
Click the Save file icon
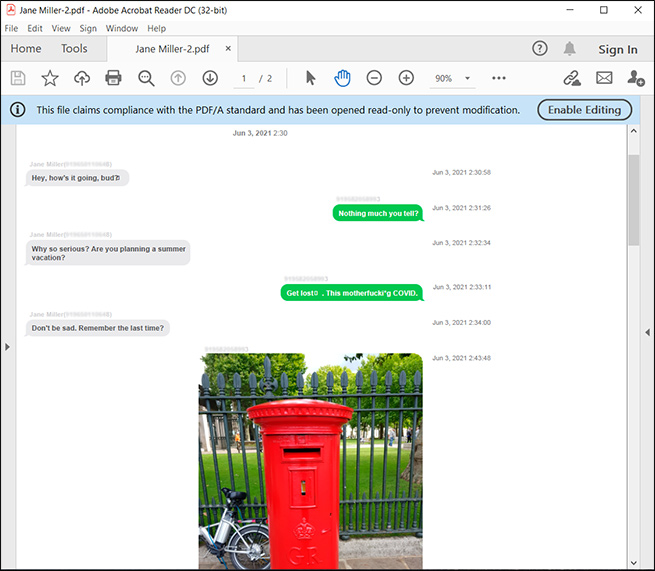pyautogui.click(x=18, y=78)
